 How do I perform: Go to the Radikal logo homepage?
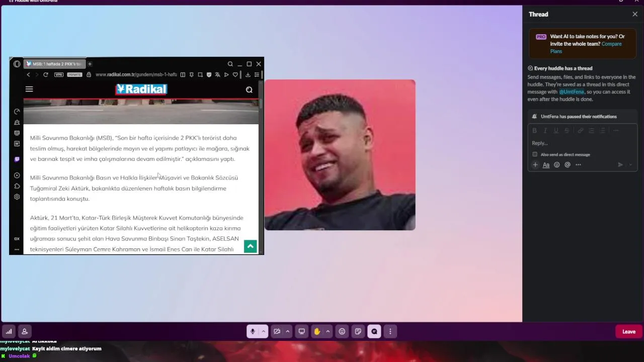pyautogui.click(x=141, y=89)
